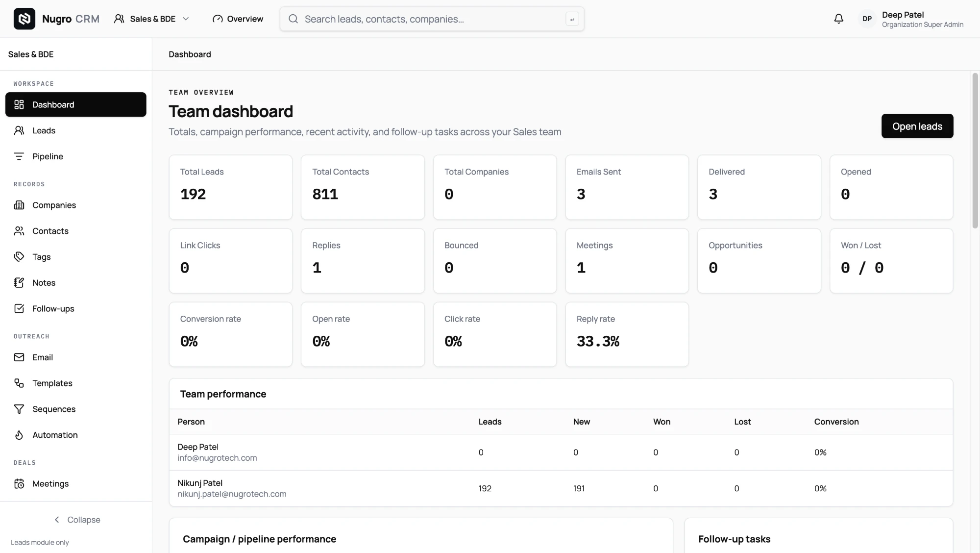Click the DP user avatar
The width and height of the screenshot is (980, 553).
867,19
